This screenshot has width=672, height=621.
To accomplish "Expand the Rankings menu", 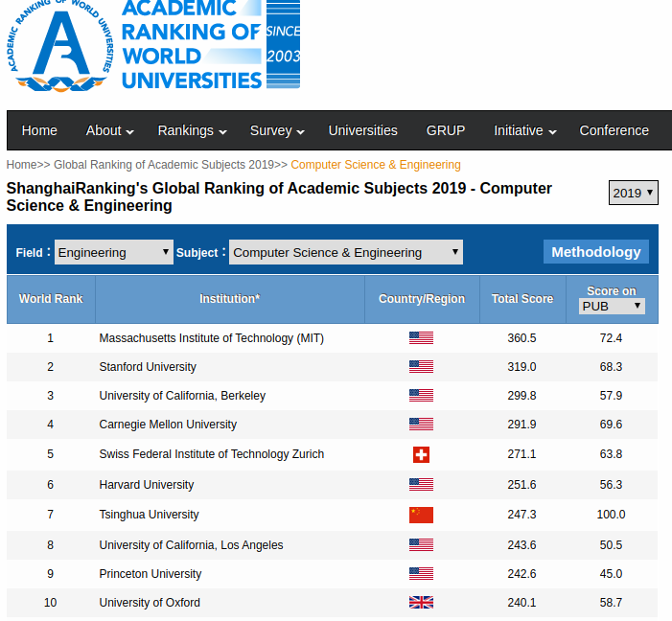I will [192, 130].
